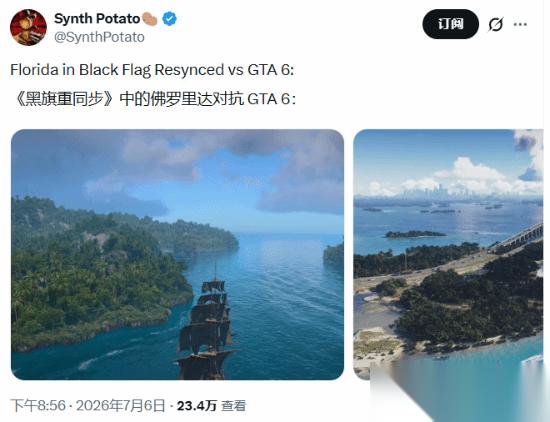Click the 23.4万 查看 view count

pos(212,406)
